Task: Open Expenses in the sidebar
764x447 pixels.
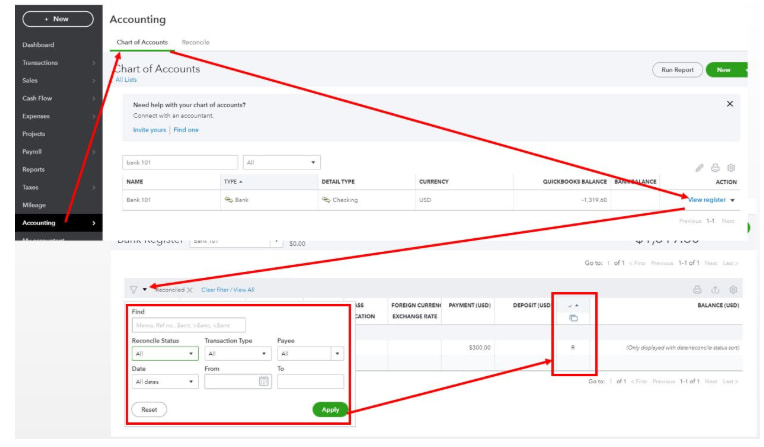Action: point(36,117)
